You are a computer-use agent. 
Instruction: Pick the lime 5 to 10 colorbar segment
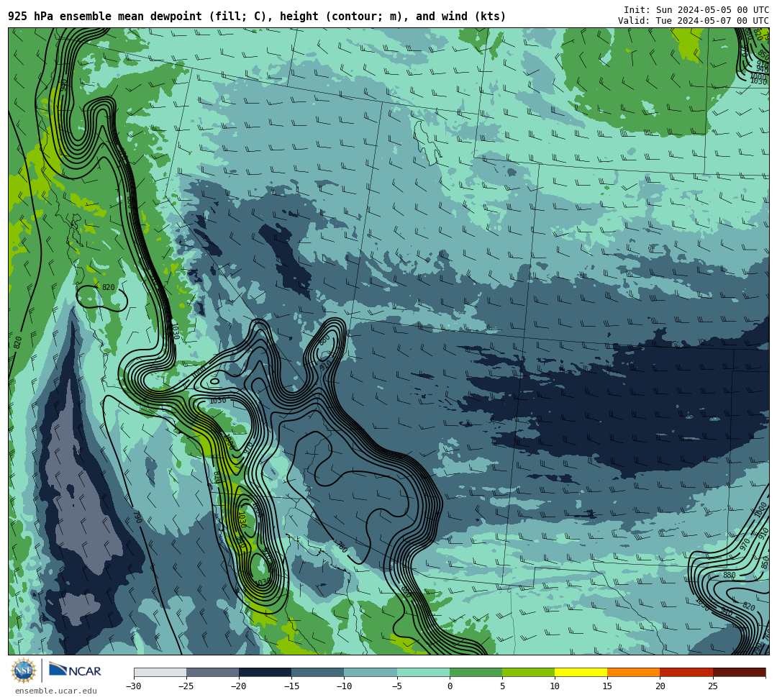tap(528, 672)
